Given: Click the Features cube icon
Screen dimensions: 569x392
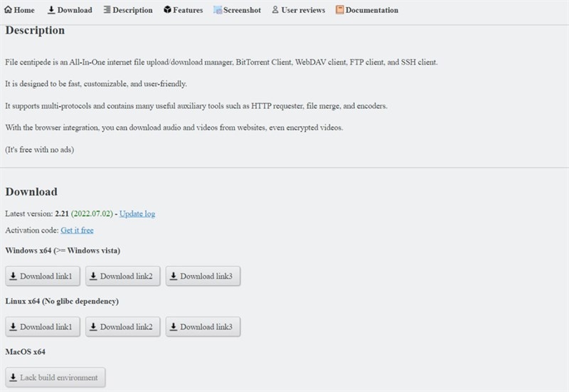Looking at the screenshot, I should coord(167,9).
